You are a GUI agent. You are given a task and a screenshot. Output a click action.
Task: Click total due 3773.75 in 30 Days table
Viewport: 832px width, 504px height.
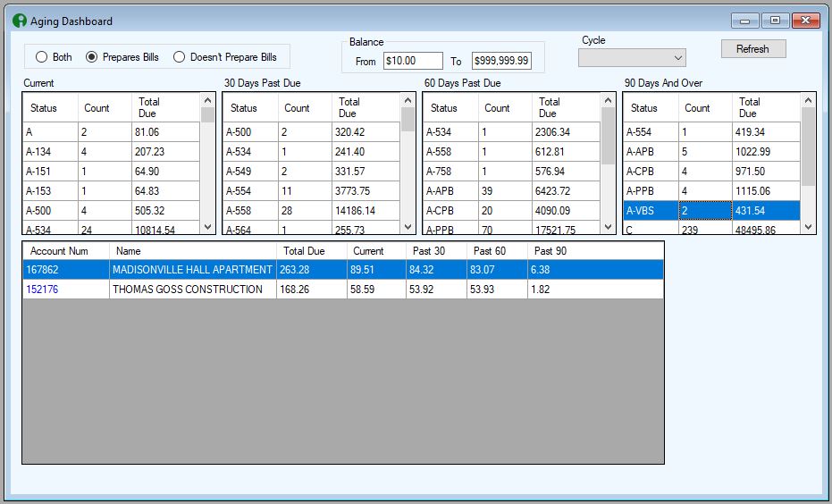point(366,191)
